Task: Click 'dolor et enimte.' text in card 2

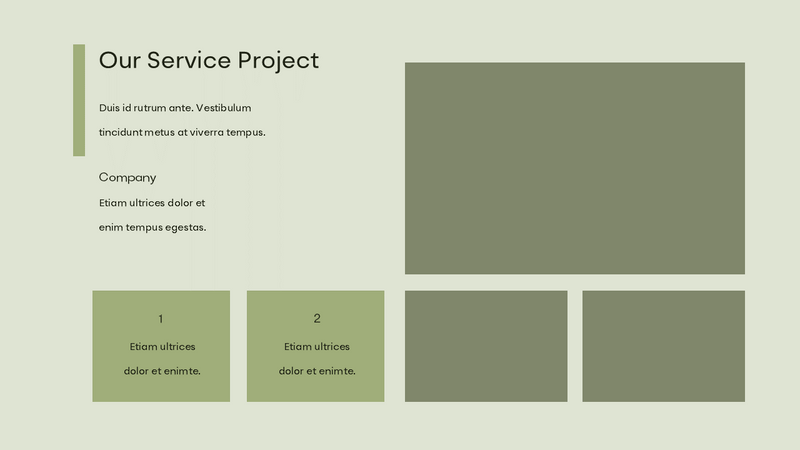Action: point(317,371)
